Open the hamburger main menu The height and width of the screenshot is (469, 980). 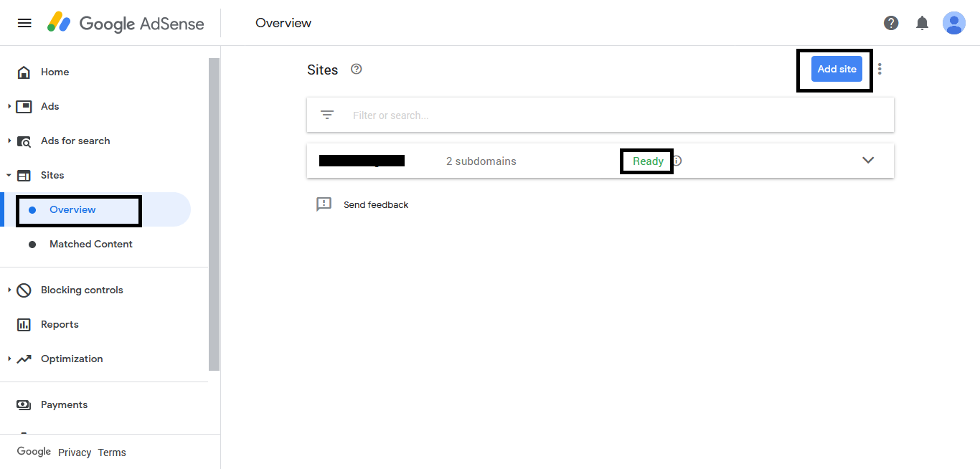[24, 23]
